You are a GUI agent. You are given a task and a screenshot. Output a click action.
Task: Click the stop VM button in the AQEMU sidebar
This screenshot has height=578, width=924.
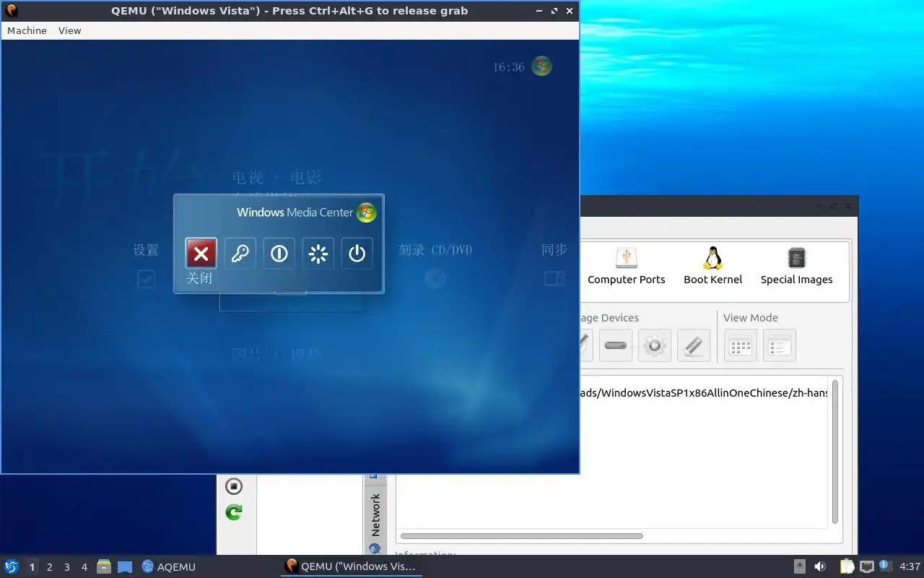coord(234,486)
